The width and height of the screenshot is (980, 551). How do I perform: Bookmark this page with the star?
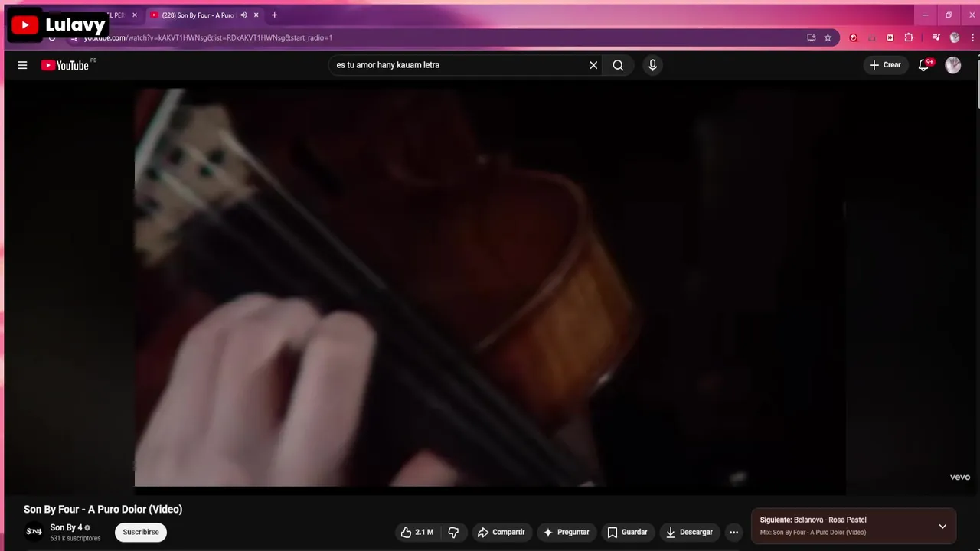tap(828, 37)
